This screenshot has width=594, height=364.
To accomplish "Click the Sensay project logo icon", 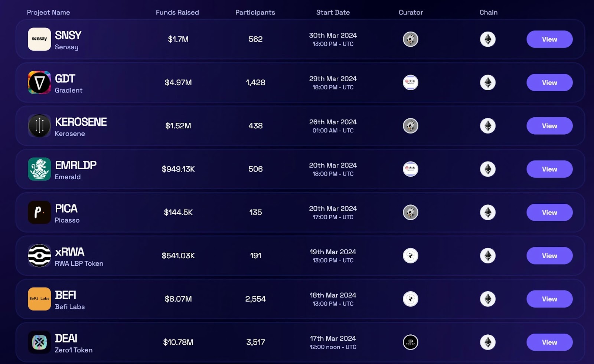I will (x=39, y=39).
